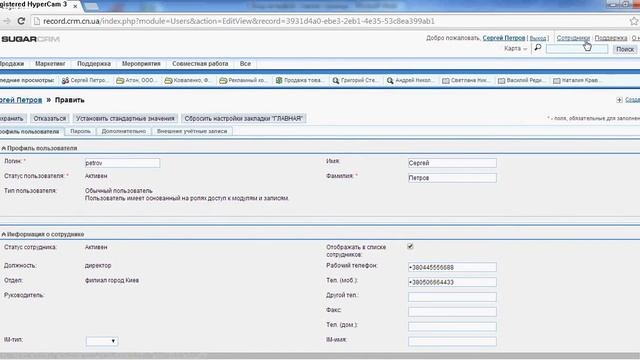
Task: Open recent item Василий Реди...
Action: [x=520, y=80]
